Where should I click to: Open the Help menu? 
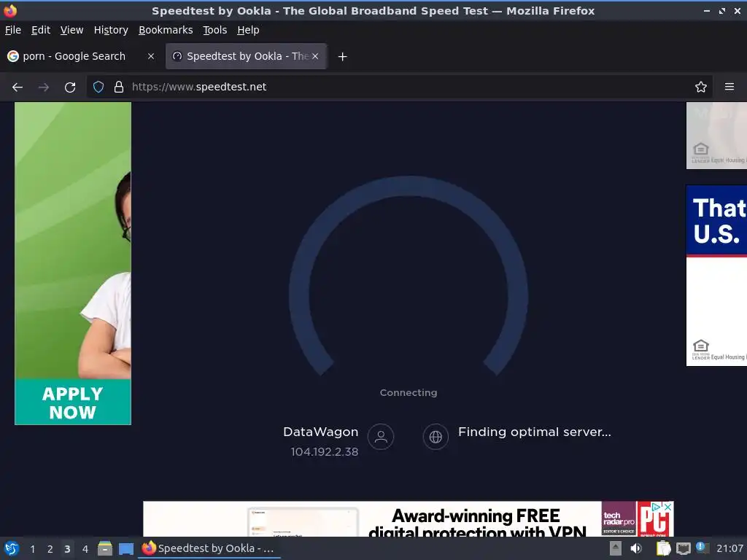tap(248, 30)
